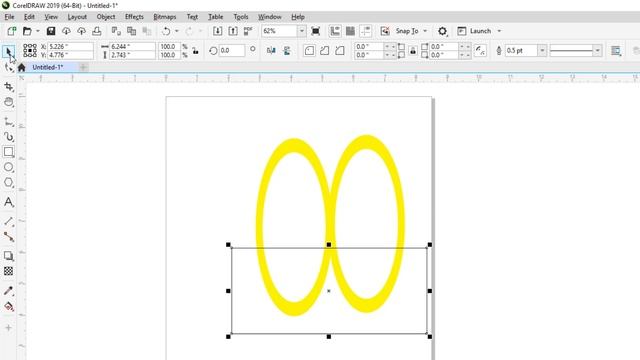Click the Wrap Text button
The height and width of the screenshot is (360, 640).
click(x=616, y=51)
